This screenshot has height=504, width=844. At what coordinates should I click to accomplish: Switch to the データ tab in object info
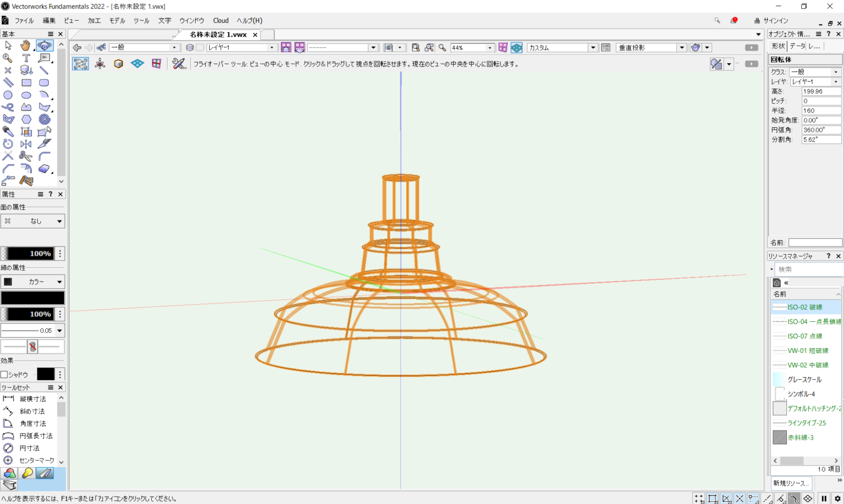[796, 46]
